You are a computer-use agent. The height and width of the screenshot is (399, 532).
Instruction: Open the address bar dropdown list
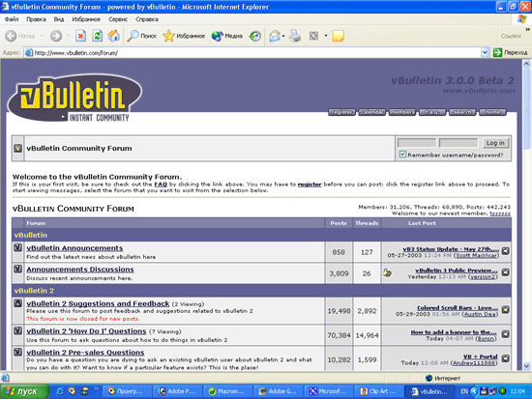click(x=485, y=52)
